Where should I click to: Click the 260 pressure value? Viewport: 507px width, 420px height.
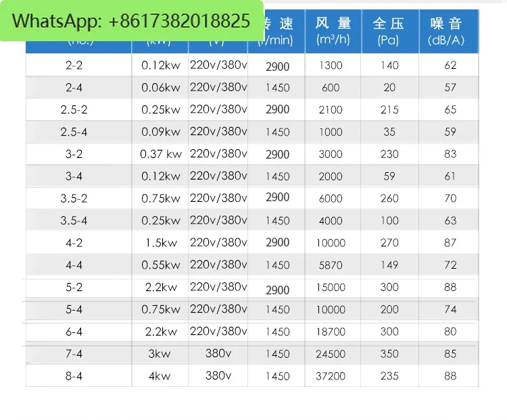pyautogui.click(x=389, y=198)
